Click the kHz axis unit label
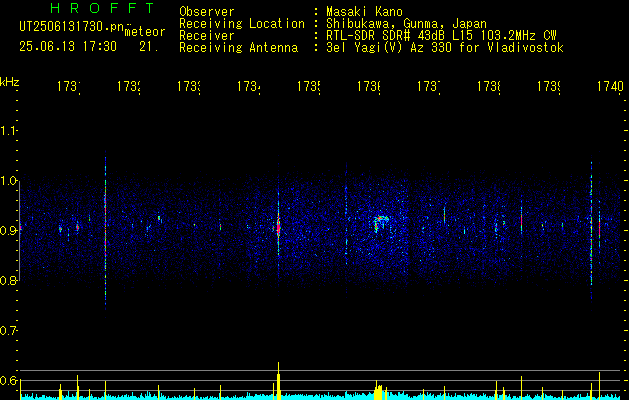 tap(9, 82)
